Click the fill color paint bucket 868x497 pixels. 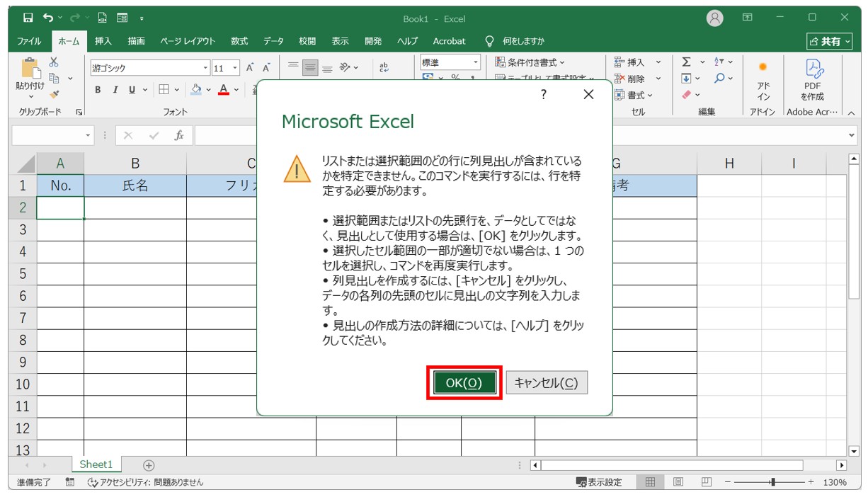(x=196, y=89)
